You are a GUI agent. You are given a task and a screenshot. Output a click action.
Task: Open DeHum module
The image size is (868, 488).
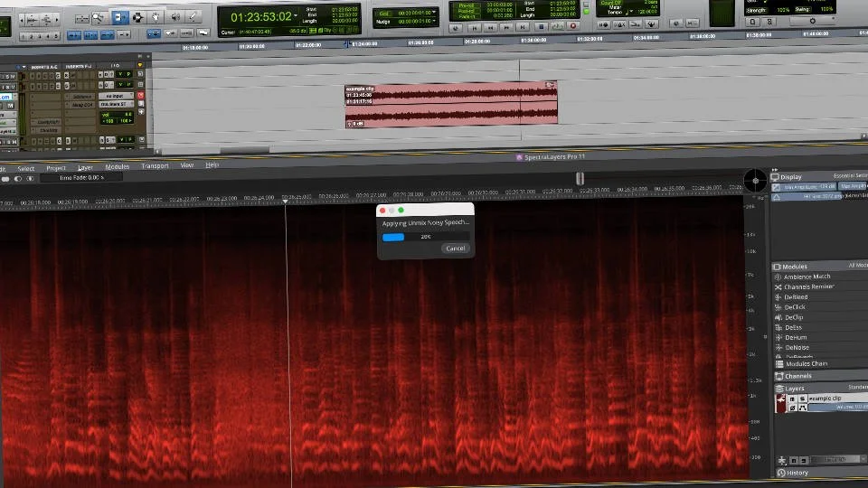(x=796, y=337)
